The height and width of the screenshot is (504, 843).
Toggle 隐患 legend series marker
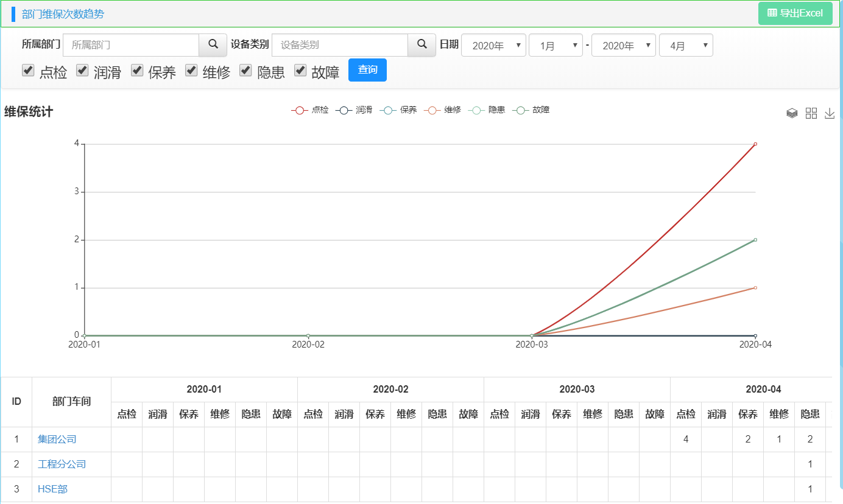pos(476,110)
